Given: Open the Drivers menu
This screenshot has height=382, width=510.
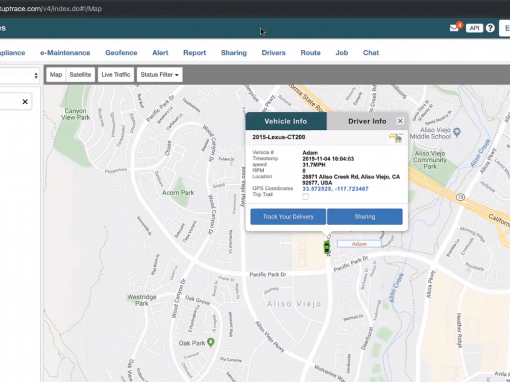Looking at the screenshot, I should (273, 53).
